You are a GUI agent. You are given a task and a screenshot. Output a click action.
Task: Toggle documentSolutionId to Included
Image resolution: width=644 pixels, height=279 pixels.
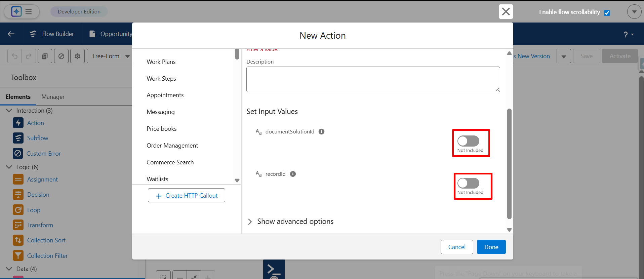[x=468, y=141]
